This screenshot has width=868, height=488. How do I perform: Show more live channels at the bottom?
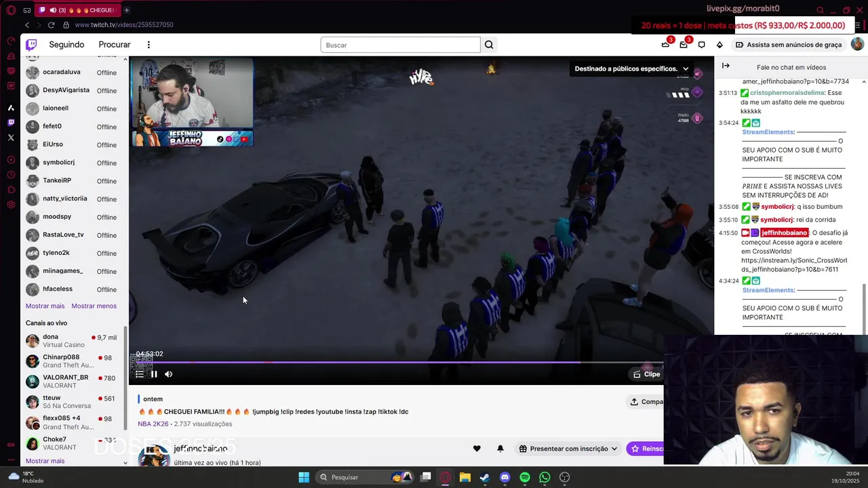click(45, 461)
